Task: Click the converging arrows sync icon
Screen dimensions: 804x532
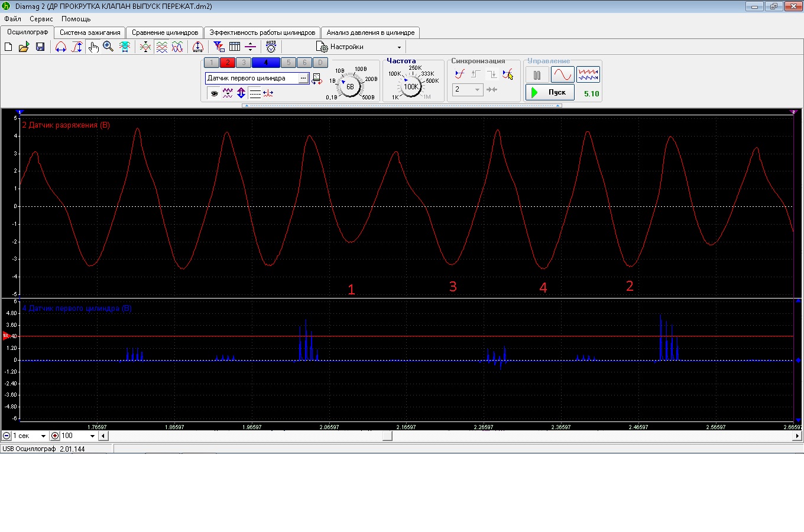Action: (492, 90)
